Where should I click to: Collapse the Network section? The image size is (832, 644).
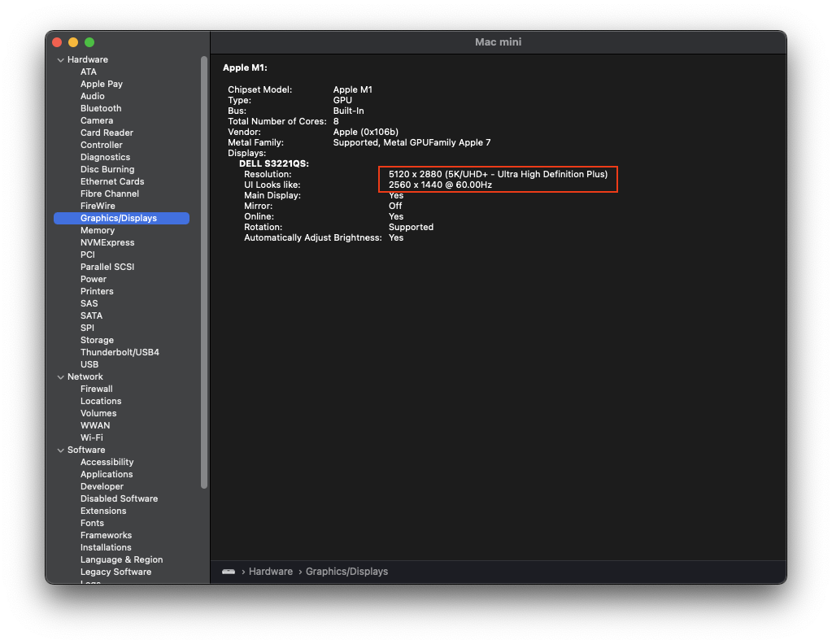[x=60, y=376]
